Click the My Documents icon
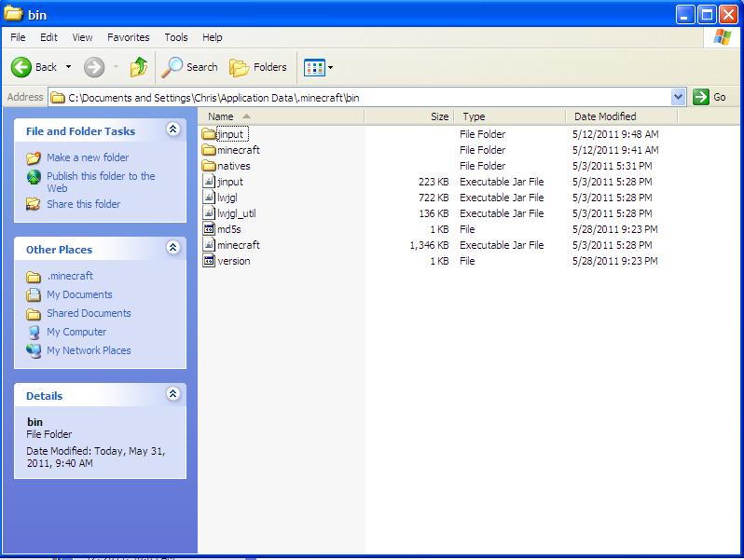The width and height of the screenshot is (744, 560). 34,295
